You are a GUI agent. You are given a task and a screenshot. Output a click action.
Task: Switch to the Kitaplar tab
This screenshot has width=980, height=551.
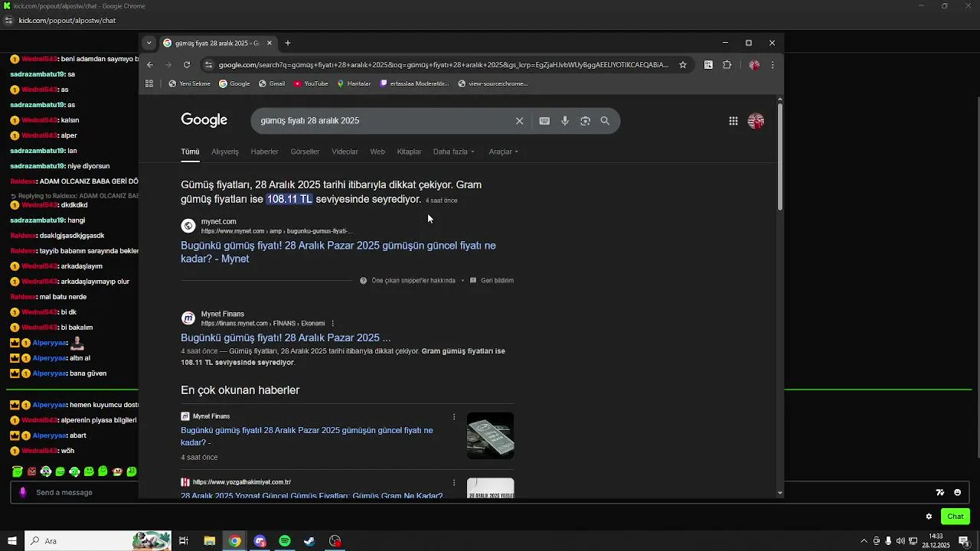tap(410, 152)
